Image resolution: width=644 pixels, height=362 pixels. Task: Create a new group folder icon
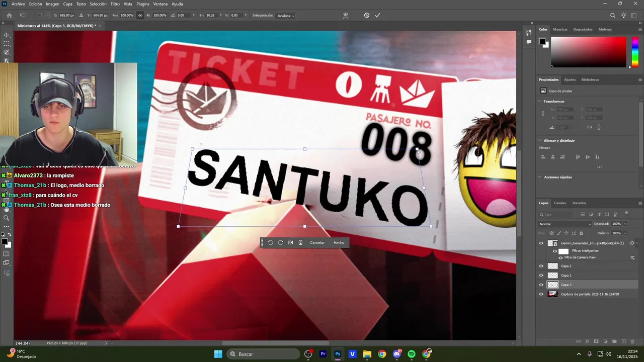[614, 341]
